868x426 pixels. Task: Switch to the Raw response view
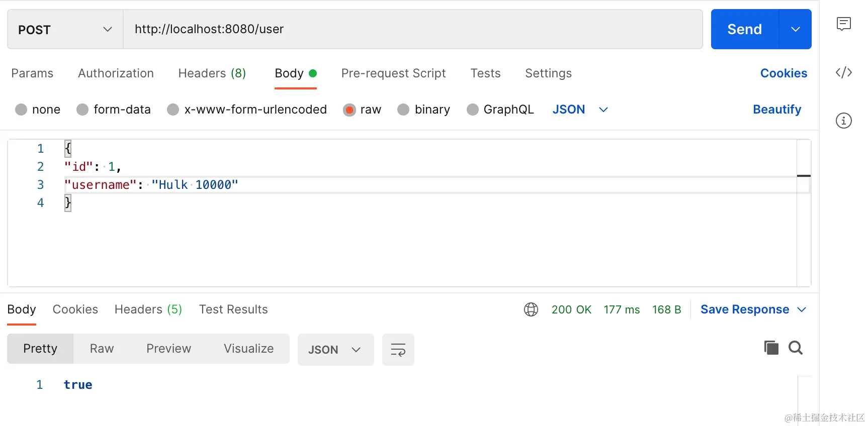(102, 349)
